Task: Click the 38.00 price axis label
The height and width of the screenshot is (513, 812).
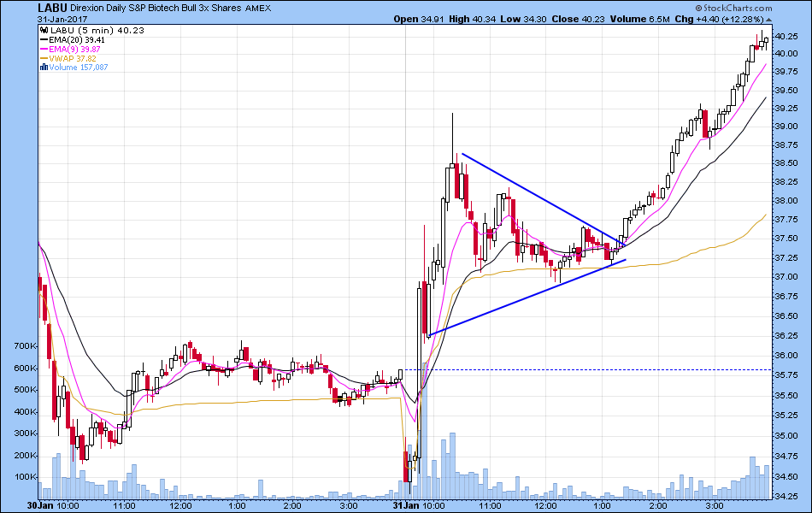Action: click(x=786, y=201)
